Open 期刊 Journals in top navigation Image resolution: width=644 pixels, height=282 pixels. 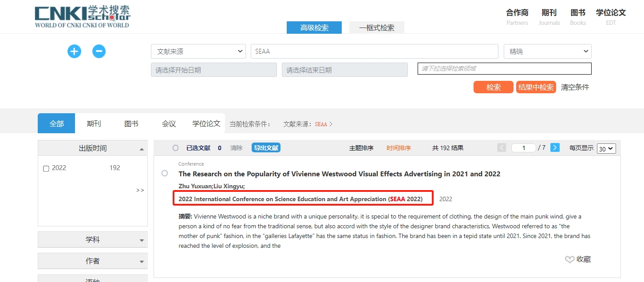tap(549, 17)
